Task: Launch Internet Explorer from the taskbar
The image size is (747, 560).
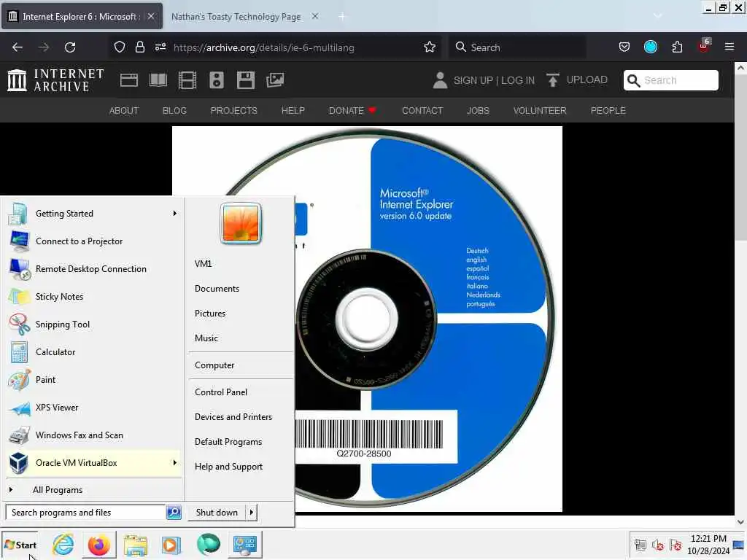Action: [x=63, y=544]
